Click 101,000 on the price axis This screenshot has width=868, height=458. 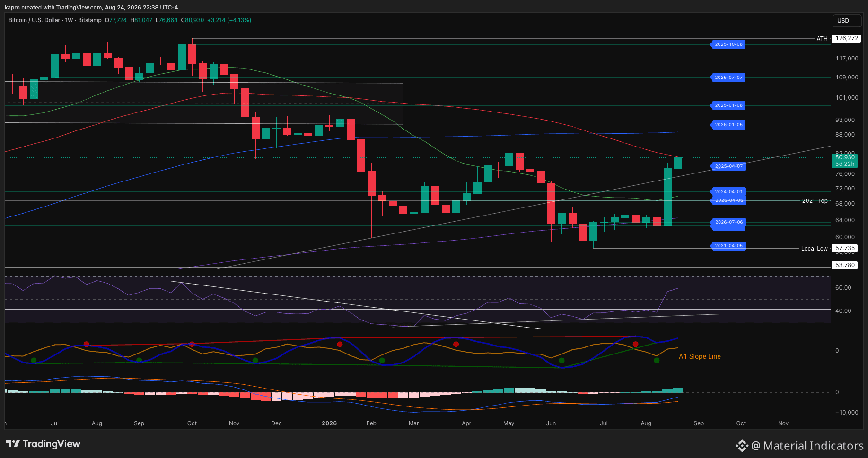[847, 98]
